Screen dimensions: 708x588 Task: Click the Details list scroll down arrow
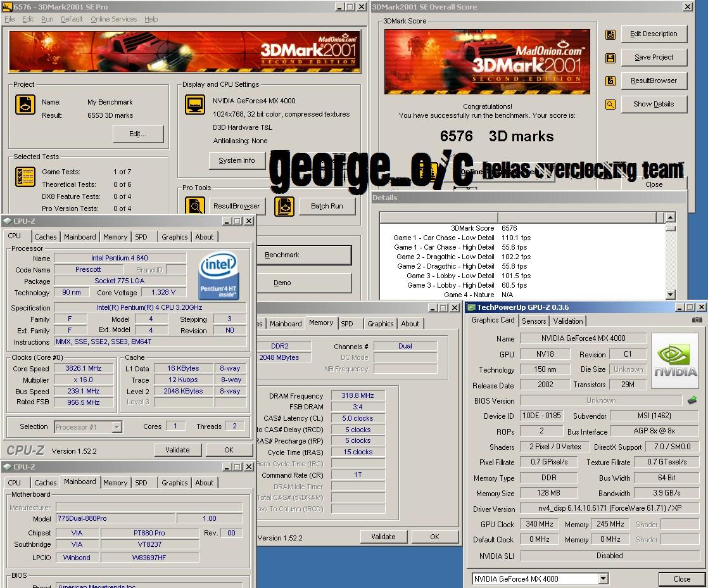tap(671, 295)
